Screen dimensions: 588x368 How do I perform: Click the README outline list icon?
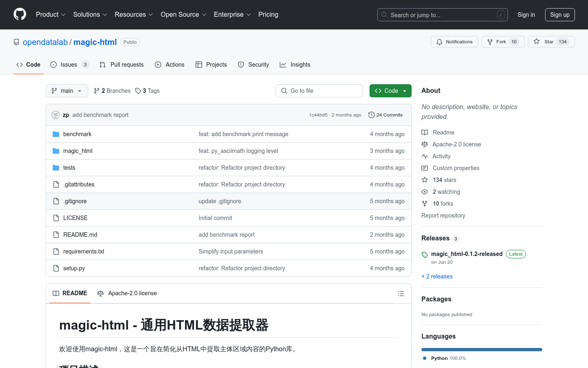click(x=401, y=294)
